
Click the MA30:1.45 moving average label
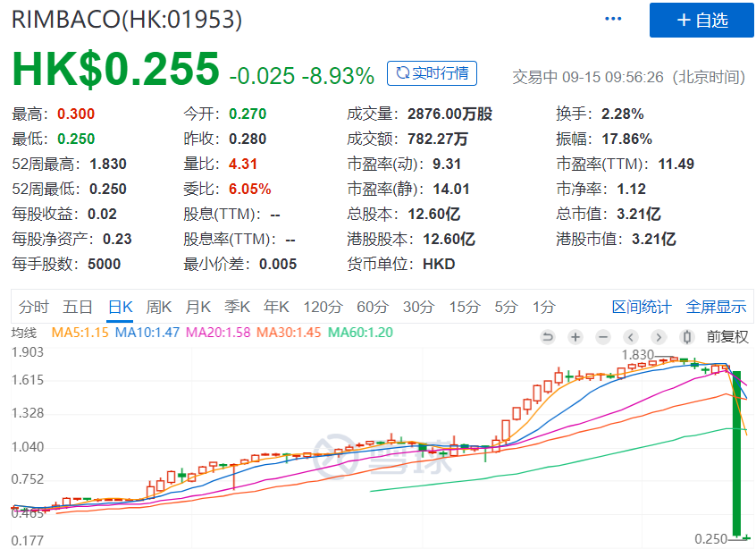point(289,333)
